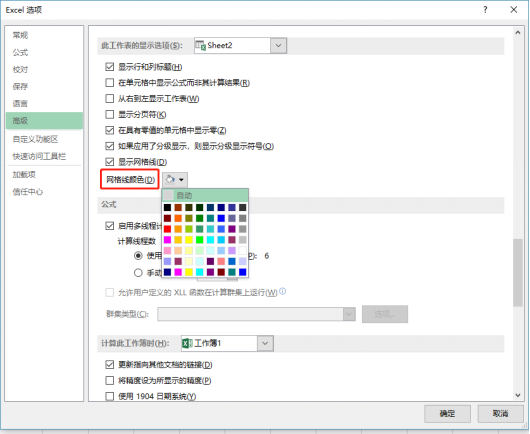Enable 在单元格中显示公式而非其计算结果(R)
The height and width of the screenshot is (434, 530).
click(110, 82)
